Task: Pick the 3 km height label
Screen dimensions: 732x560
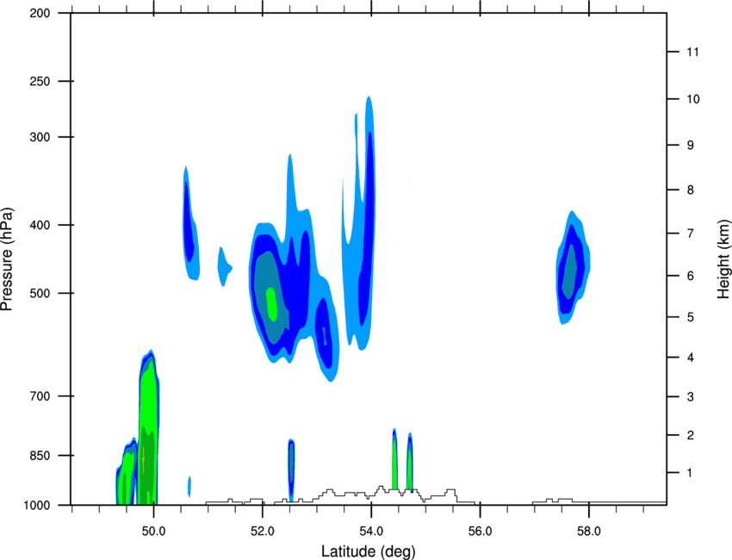Action: pos(691,397)
